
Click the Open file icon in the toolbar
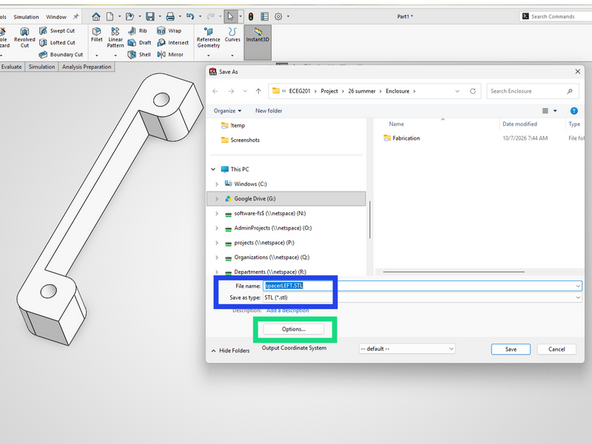(x=130, y=17)
